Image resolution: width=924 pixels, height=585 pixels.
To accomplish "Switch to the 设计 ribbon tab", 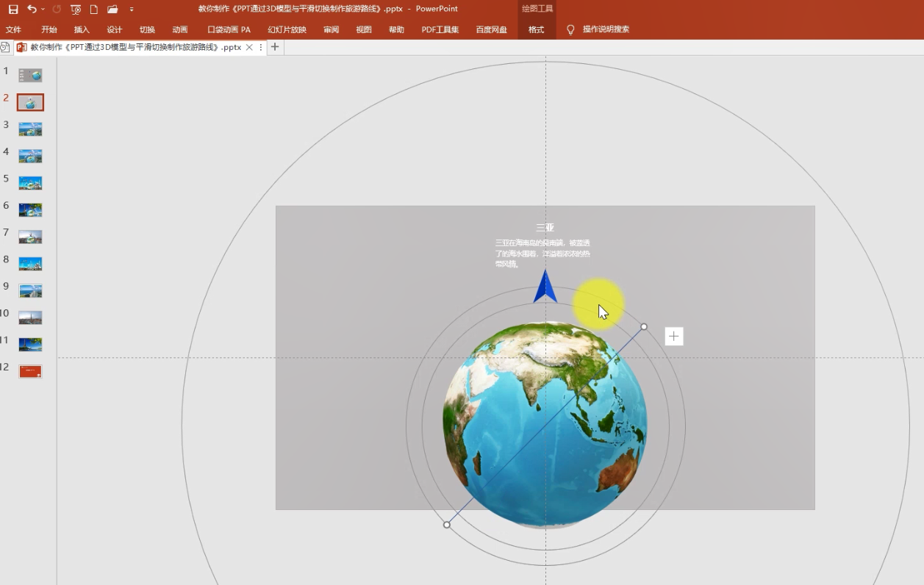I will coord(115,29).
